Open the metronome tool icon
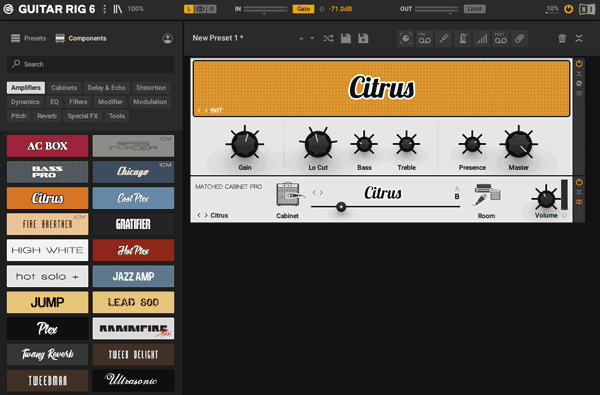Viewport: 600px width, 395px height. pos(462,38)
